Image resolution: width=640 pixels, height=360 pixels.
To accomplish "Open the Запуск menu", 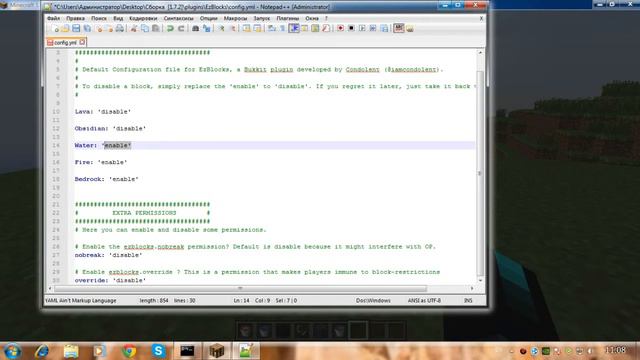I will 262,18.
